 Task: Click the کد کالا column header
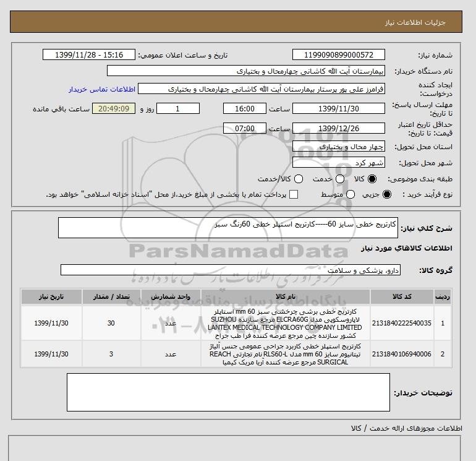(x=402, y=296)
